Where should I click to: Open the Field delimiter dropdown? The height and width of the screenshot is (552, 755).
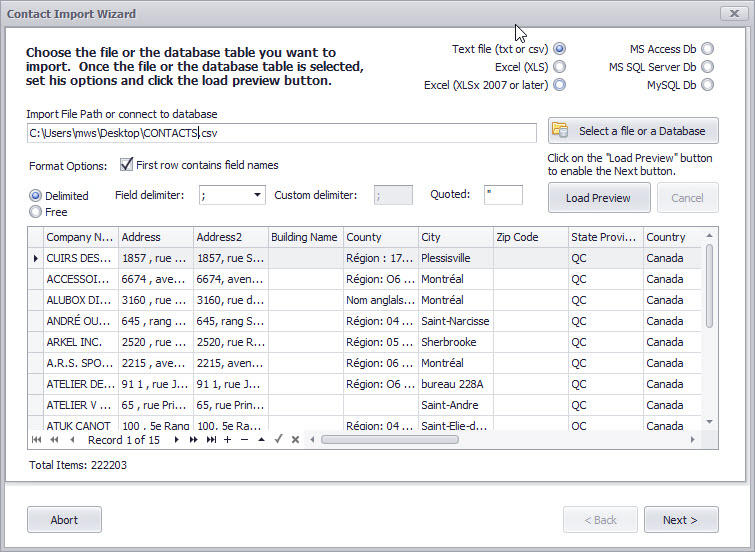(258, 195)
